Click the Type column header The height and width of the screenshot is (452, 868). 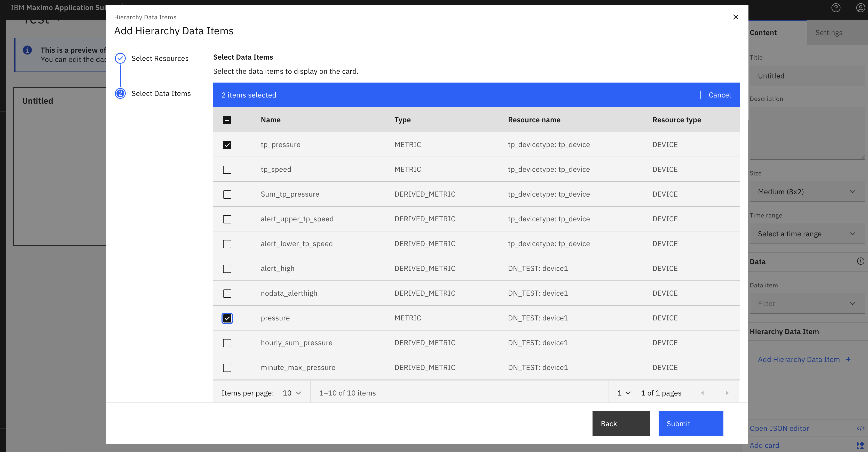click(402, 120)
